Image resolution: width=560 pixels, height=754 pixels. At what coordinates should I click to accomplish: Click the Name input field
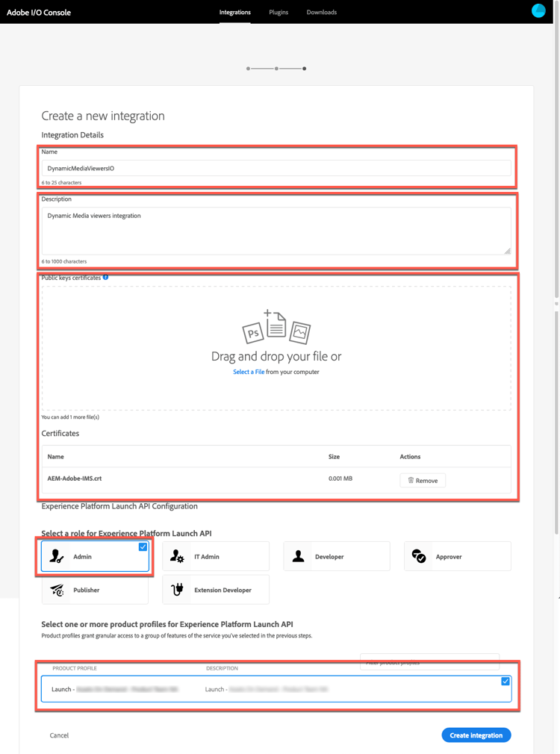276,168
